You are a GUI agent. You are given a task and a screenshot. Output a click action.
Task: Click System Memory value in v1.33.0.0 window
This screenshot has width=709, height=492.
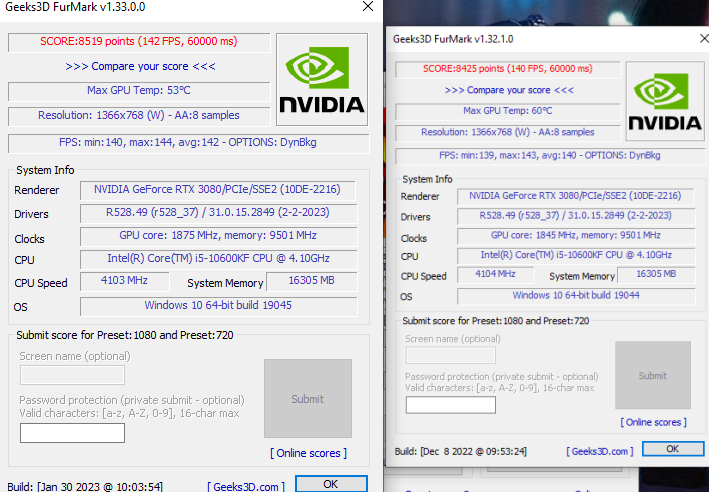(x=312, y=281)
